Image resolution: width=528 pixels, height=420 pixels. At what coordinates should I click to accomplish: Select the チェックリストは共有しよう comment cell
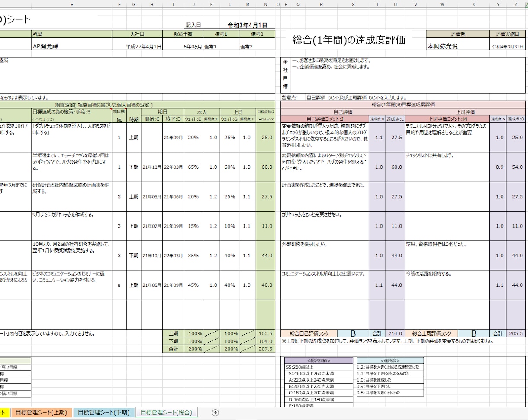447,167
